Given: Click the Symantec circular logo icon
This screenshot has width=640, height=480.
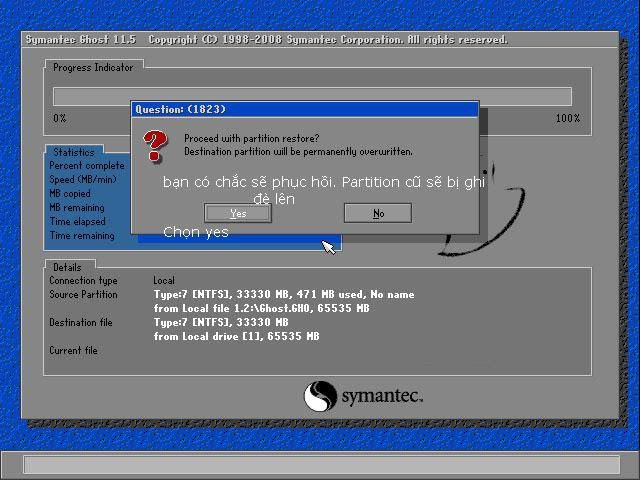Looking at the screenshot, I should tap(320, 396).
